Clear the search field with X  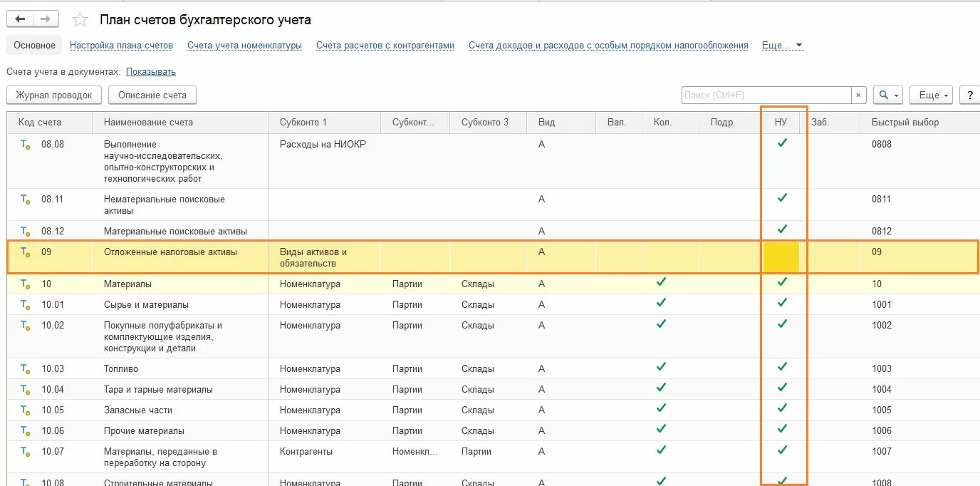(x=860, y=95)
